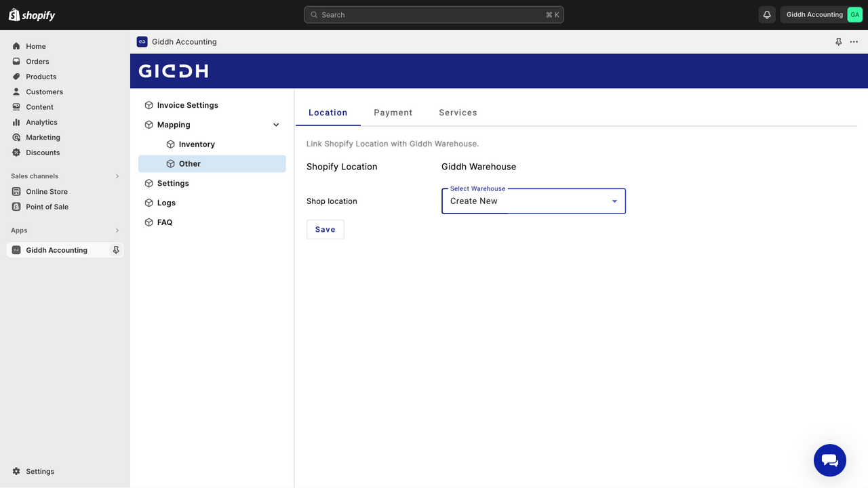Screen dimensions: 868x488
Task: Click the Giddh Warehouse column heading
Action: point(479,167)
